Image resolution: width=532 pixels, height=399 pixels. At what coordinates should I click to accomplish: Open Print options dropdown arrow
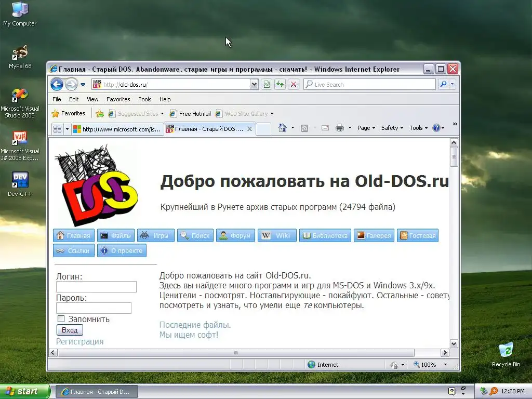click(350, 128)
